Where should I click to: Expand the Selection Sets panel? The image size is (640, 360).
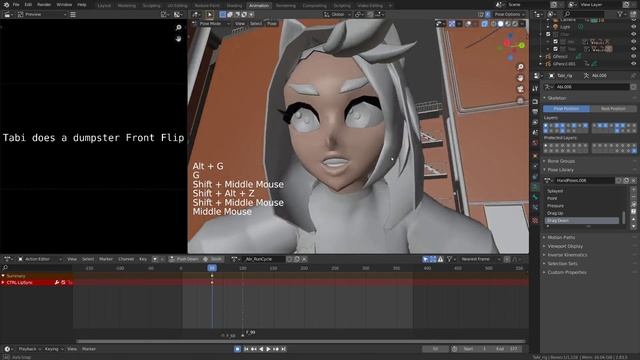point(562,264)
